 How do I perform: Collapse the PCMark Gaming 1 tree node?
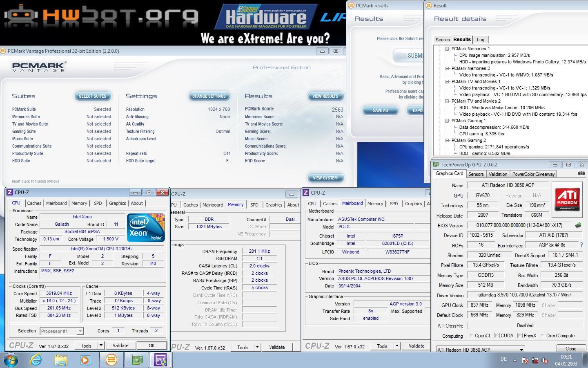(x=447, y=121)
